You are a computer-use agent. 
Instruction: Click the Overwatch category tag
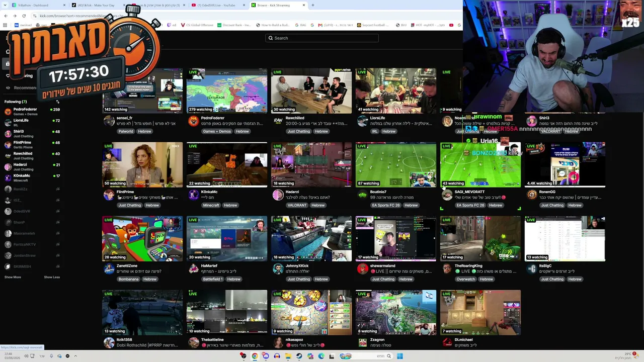click(x=466, y=279)
